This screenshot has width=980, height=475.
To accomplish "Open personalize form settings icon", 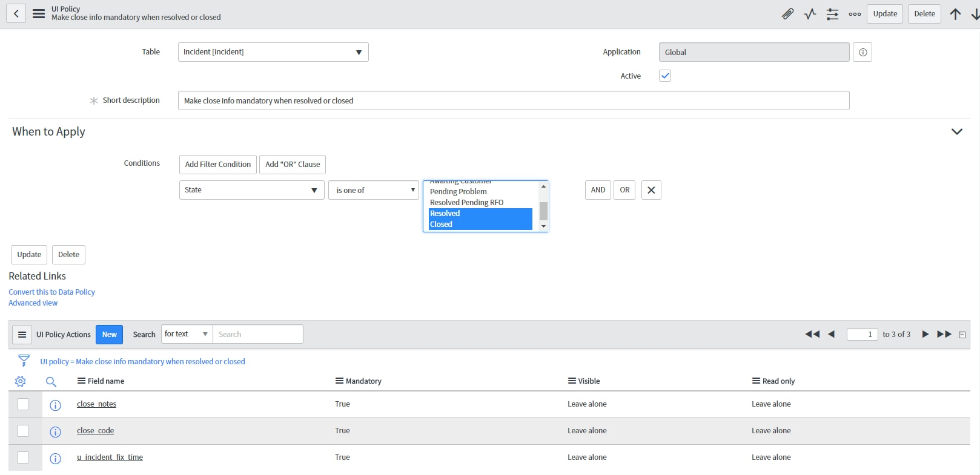I will [833, 13].
